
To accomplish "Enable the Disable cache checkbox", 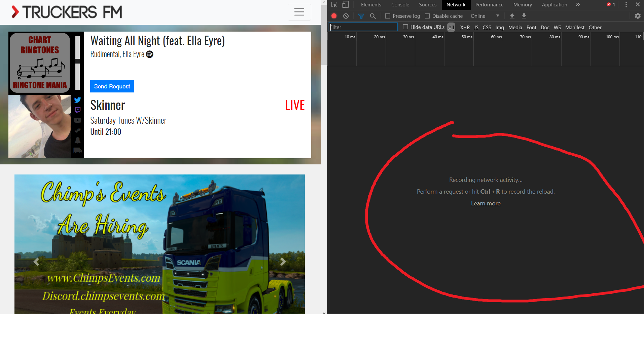I will pyautogui.click(x=427, y=16).
